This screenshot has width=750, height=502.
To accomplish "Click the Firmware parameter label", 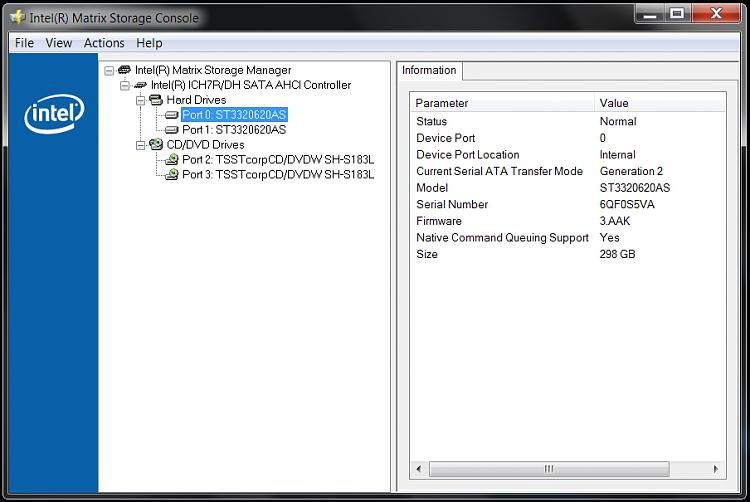I will click(x=439, y=221).
